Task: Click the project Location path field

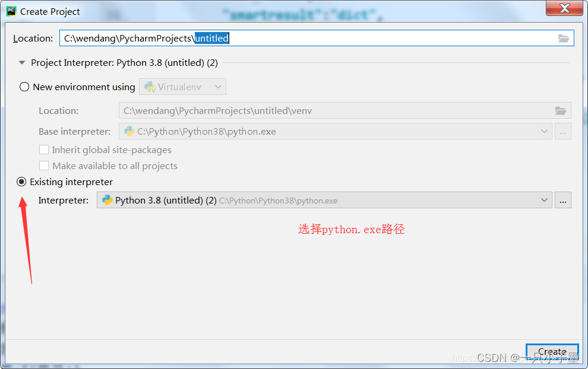Action: pos(316,38)
